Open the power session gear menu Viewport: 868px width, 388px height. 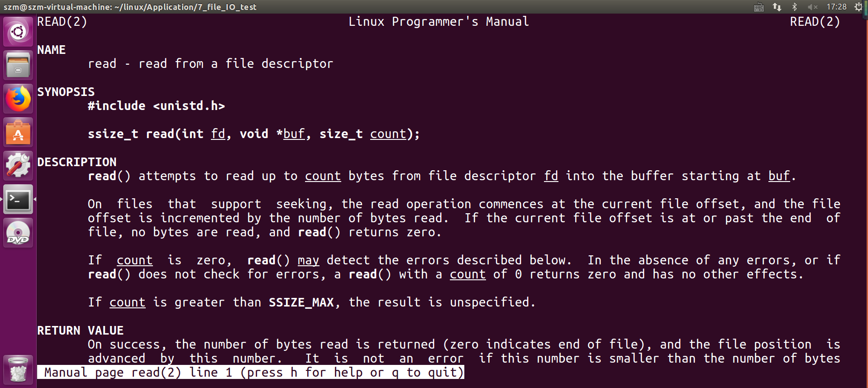(x=858, y=7)
